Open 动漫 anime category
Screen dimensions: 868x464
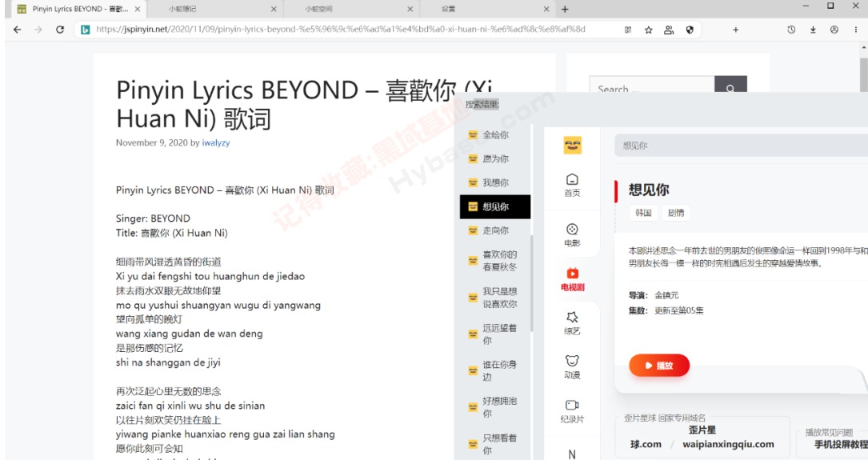(x=572, y=368)
